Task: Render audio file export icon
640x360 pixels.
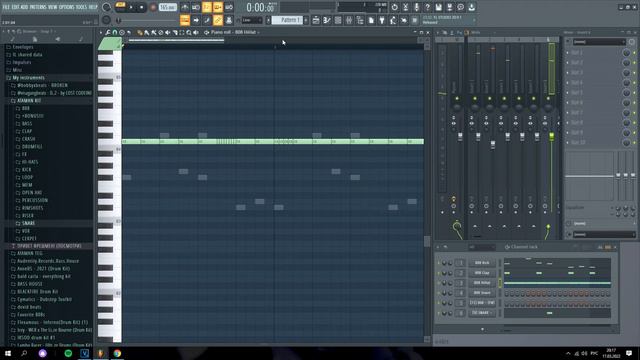Action: click(449, 7)
